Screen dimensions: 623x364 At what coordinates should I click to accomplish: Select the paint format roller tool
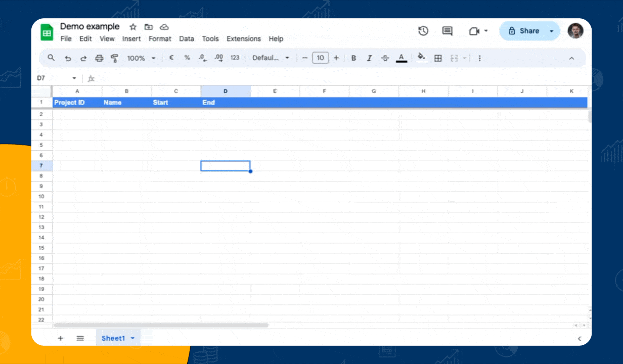(114, 58)
